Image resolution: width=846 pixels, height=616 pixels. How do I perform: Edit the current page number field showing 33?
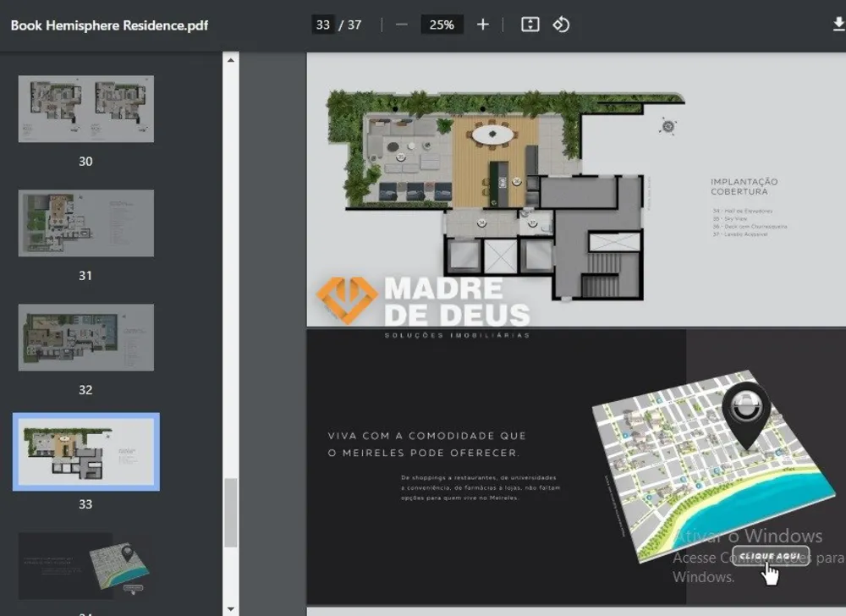322,25
